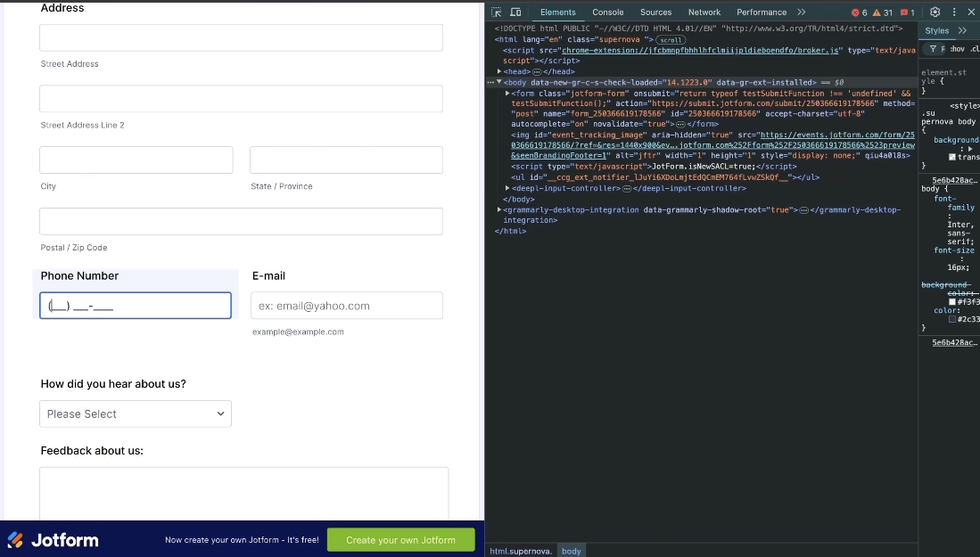
Task: Expand the background shorthand property triangle
Action: pos(970,149)
